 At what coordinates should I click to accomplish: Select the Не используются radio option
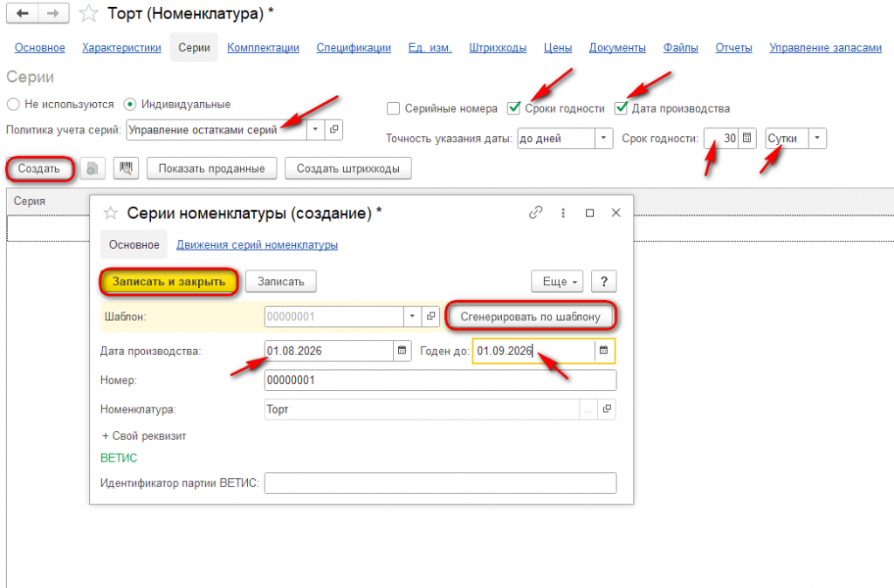click(13, 105)
